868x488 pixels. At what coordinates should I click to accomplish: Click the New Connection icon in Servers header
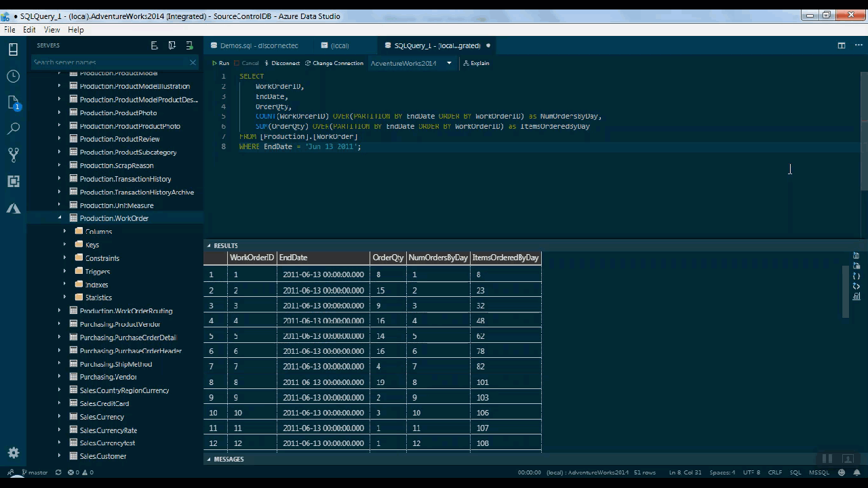tap(154, 45)
